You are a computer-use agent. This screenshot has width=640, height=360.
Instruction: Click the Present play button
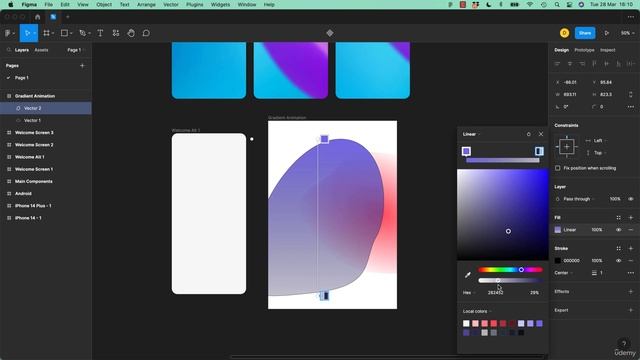(607, 33)
